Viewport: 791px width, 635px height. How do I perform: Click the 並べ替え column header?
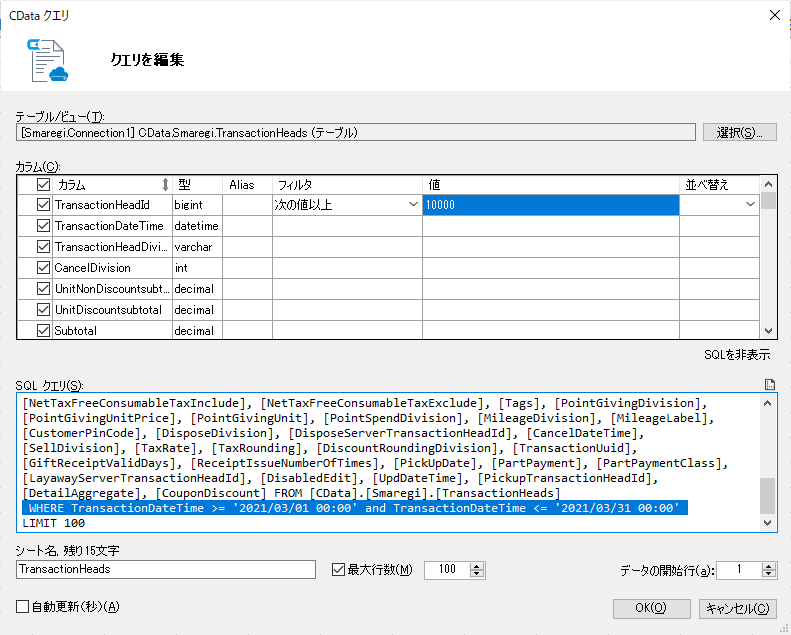[x=719, y=185]
